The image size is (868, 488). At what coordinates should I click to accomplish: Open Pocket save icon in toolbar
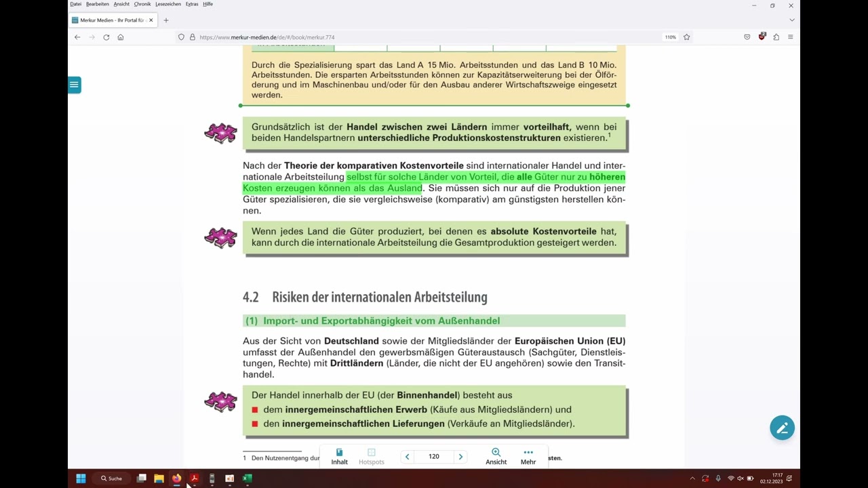(747, 37)
